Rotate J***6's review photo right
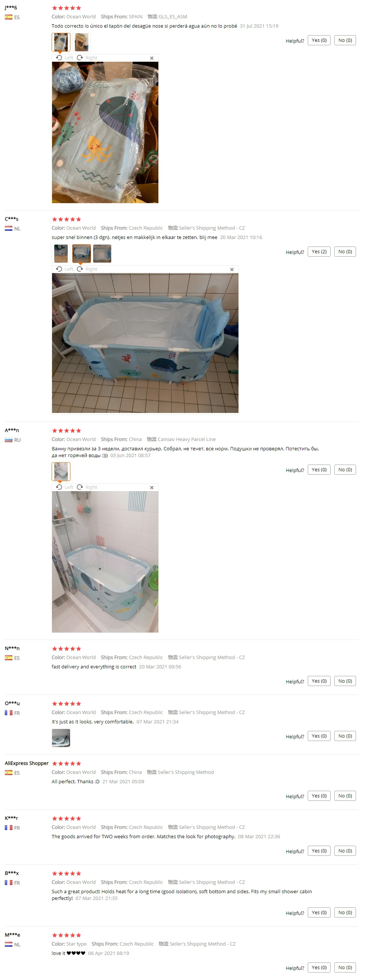This screenshot has width=365, height=980. tap(87, 58)
